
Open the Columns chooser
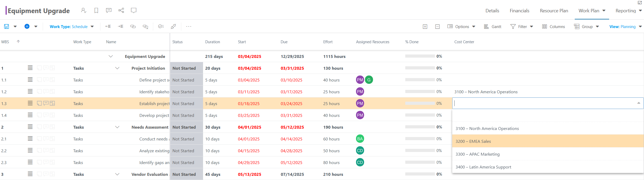coord(553,27)
